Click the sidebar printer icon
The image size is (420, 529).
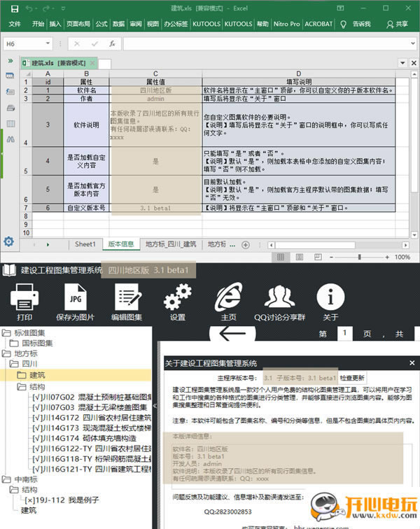click(10, 108)
